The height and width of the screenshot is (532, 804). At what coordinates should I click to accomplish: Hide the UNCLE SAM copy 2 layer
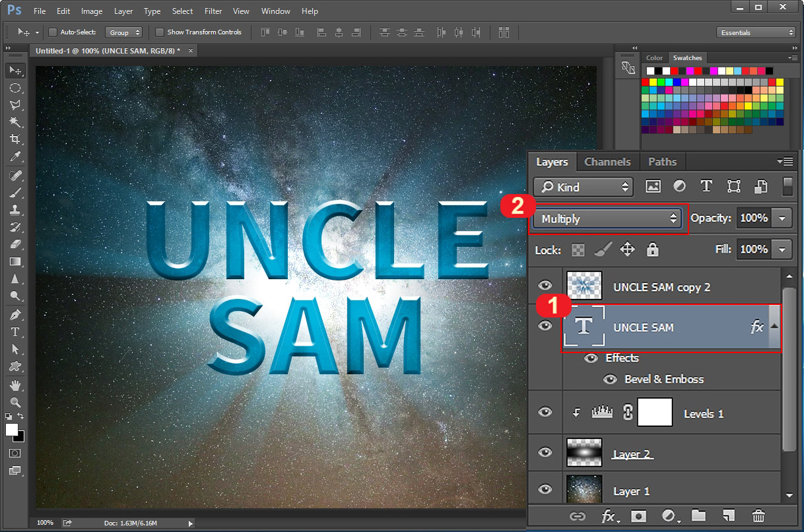click(545, 286)
